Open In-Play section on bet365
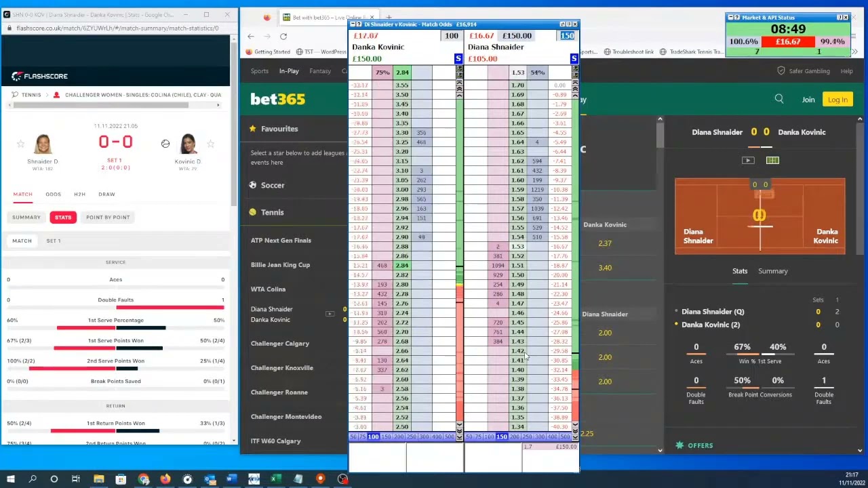Viewport: 868px width, 488px height. (x=289, y=71)
